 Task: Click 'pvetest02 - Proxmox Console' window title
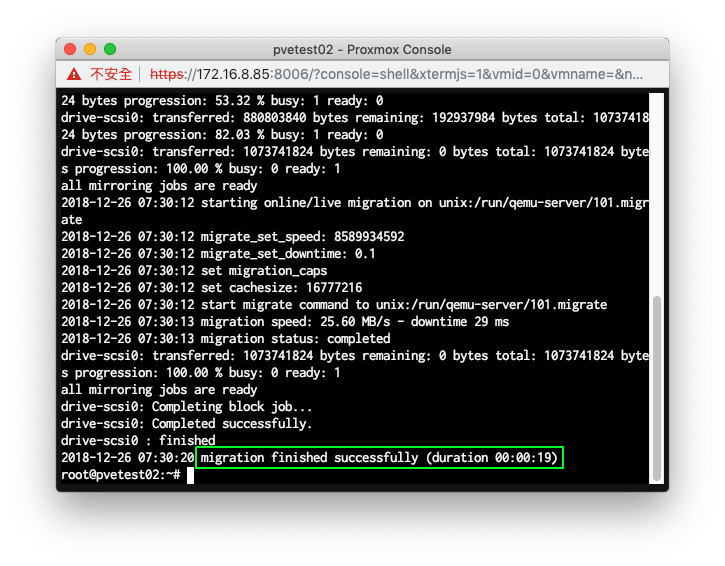click(x=362, y=49)
